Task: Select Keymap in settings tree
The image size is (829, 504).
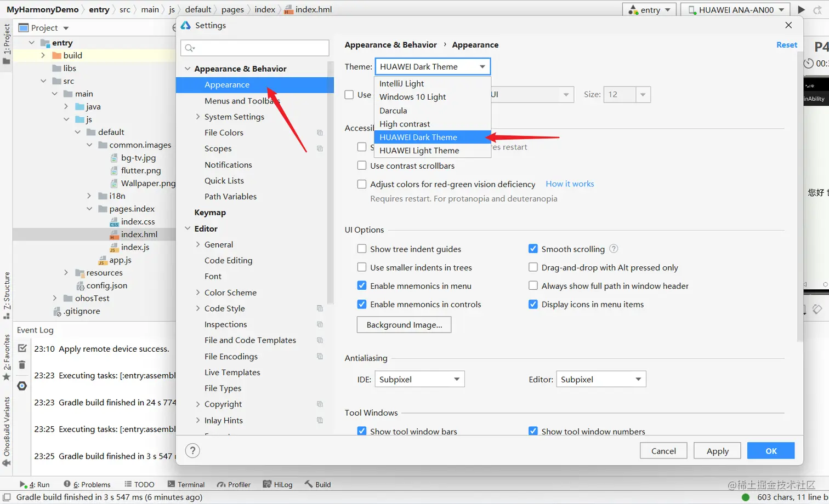Action: 210,212
